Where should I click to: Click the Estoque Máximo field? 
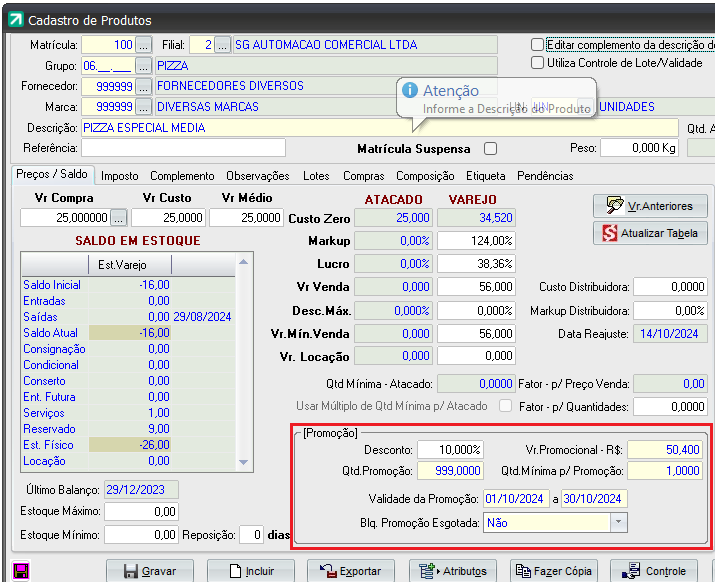(141, 512)
